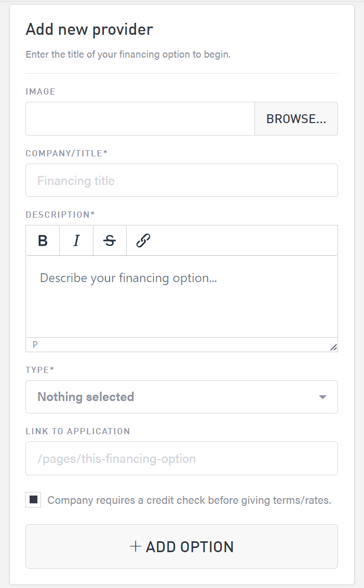Click the LINK TO APPLICATION label
364x588 pixels.
coord(78,431)
